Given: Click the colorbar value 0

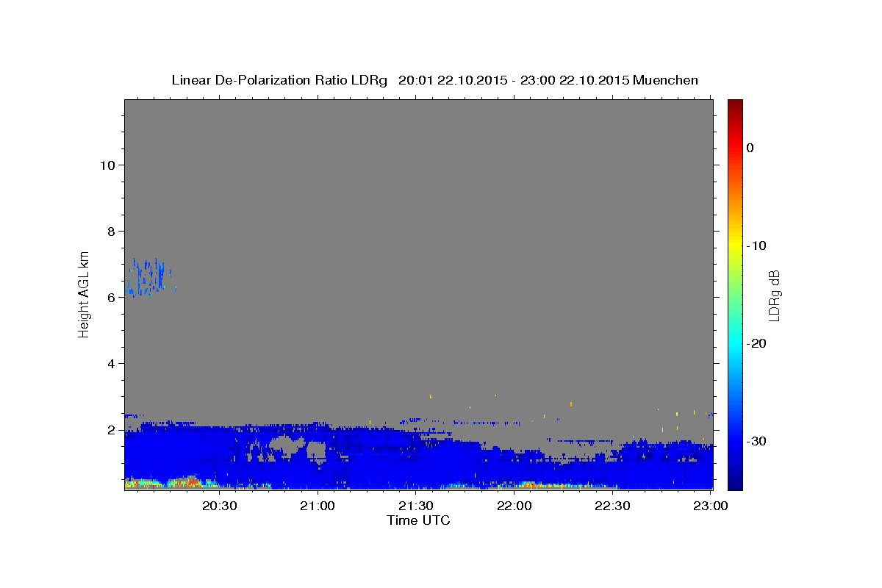Looking at the screenshot, I should click(750, 148).
